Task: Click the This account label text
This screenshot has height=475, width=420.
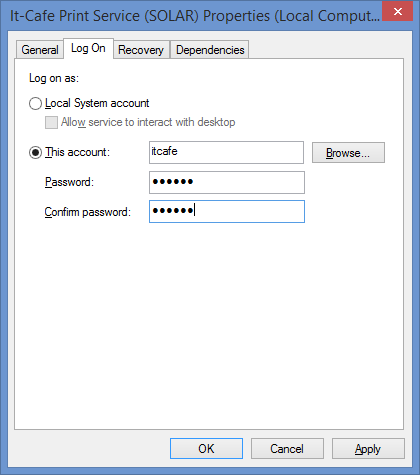Action: [x=77, y=152]
